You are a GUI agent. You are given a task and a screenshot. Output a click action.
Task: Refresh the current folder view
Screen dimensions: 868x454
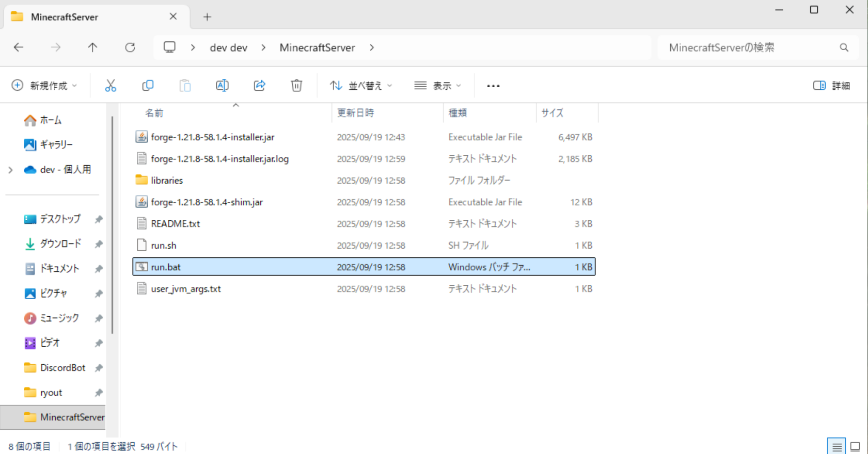pyautogui.click(x=130, y=47)
